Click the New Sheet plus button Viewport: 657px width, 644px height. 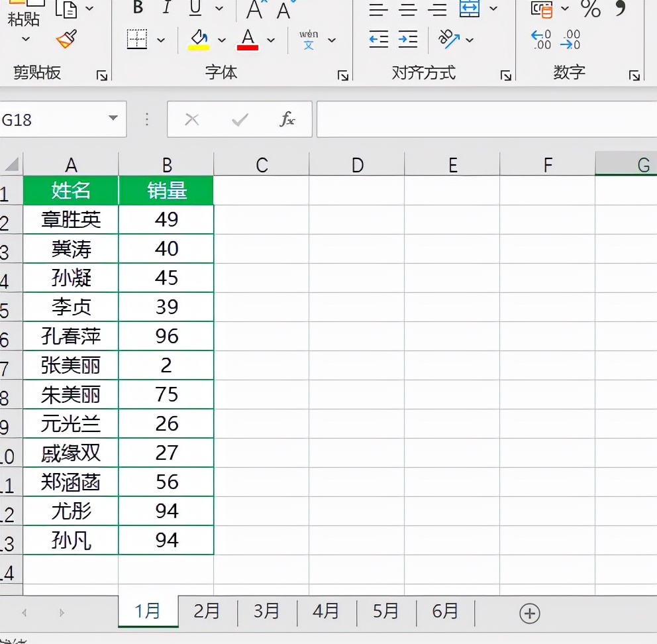pos(530,613)
